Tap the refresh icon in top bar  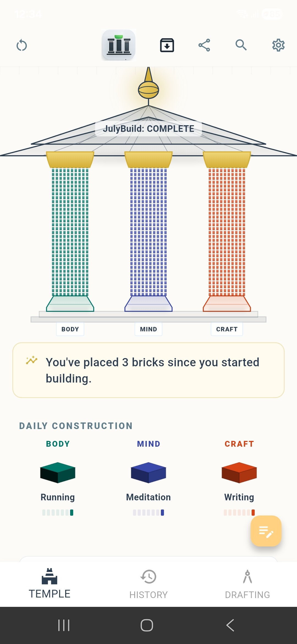point(21,45)
